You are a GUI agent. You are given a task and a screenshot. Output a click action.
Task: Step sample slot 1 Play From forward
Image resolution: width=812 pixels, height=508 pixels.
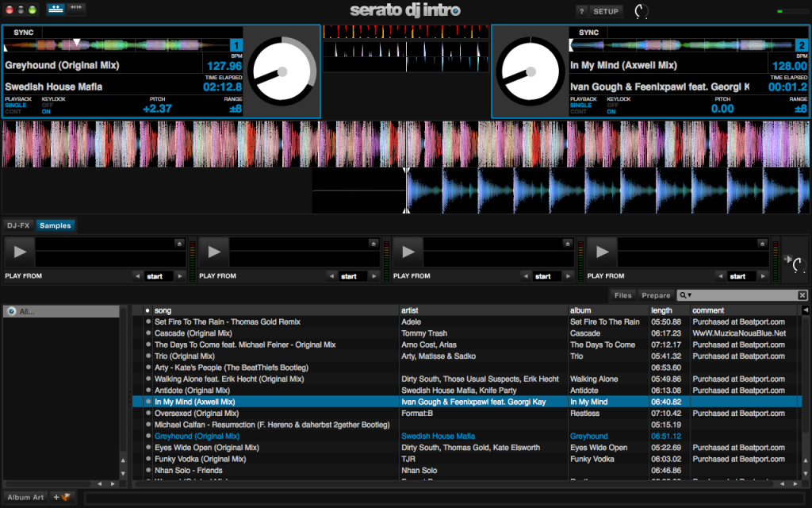click(x=180, y=276)
